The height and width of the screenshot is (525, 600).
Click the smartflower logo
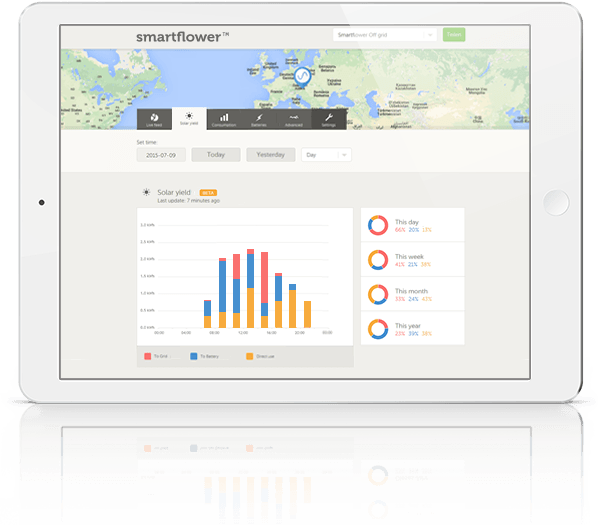pos(183,37)
